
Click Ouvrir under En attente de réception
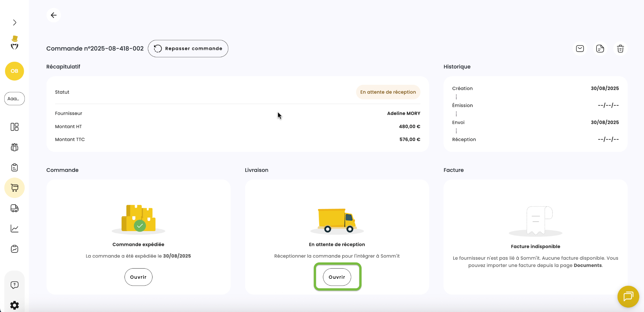(337, 277)
